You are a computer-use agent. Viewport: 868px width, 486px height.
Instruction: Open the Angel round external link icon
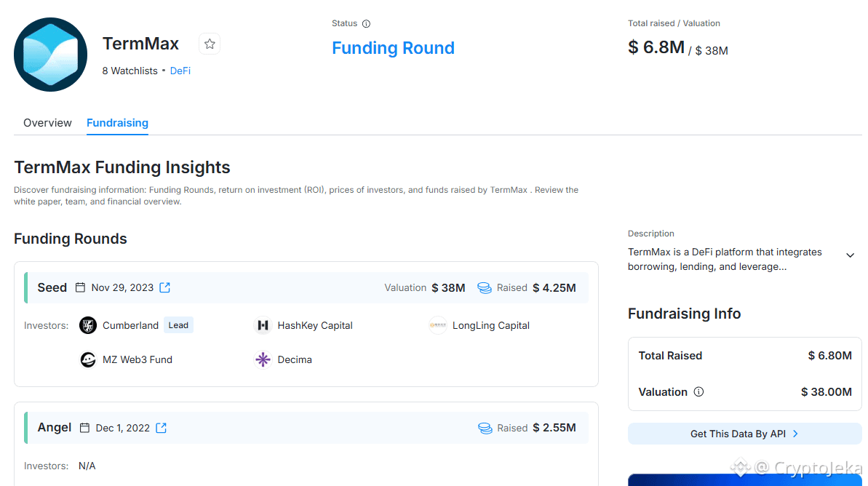click(x=161, y=428)
